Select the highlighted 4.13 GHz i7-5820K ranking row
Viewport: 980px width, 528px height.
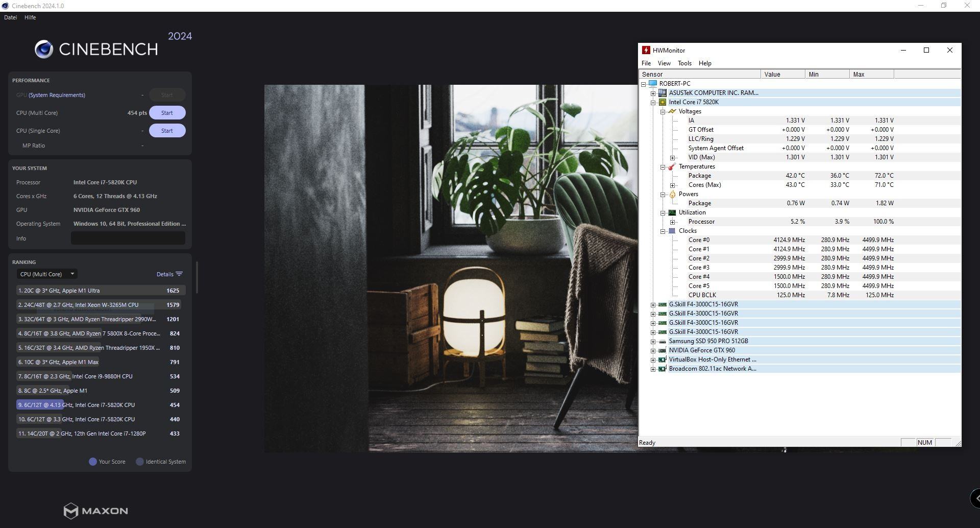point(101,405)
